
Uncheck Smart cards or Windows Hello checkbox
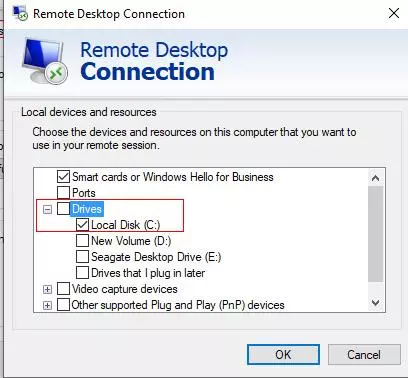tap(63, 177)
